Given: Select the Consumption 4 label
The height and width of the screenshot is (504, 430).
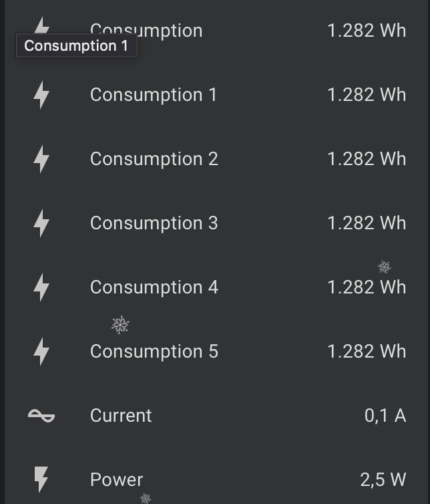Looking at the screenshot, I should click(x=154, y=287).
